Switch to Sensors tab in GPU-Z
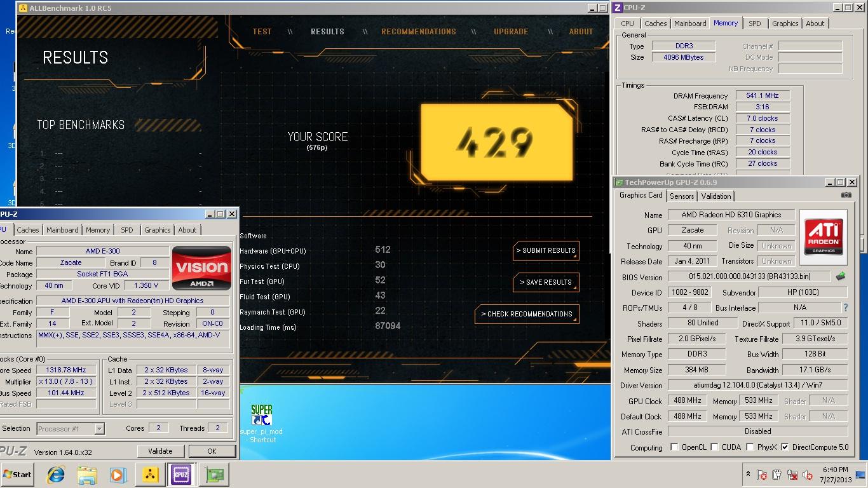Screen dimensions: 868x488 pyautogui.click(x=682, y=196)
